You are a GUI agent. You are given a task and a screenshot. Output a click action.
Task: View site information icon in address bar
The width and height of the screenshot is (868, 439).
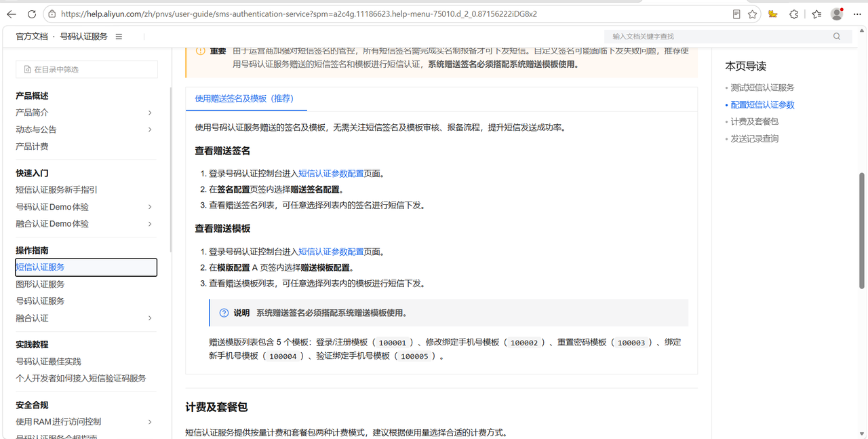(52, 14)
